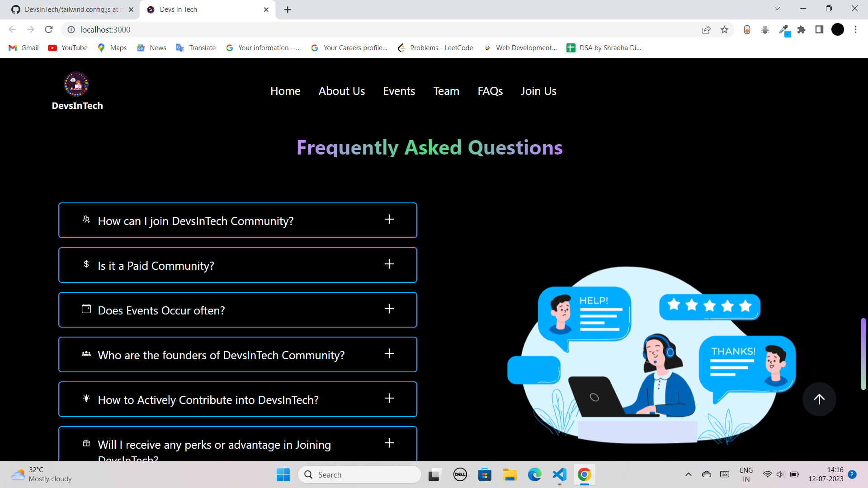Select the DevsInTech logo icon
868x488 pixels.
[x=76, y=84]
